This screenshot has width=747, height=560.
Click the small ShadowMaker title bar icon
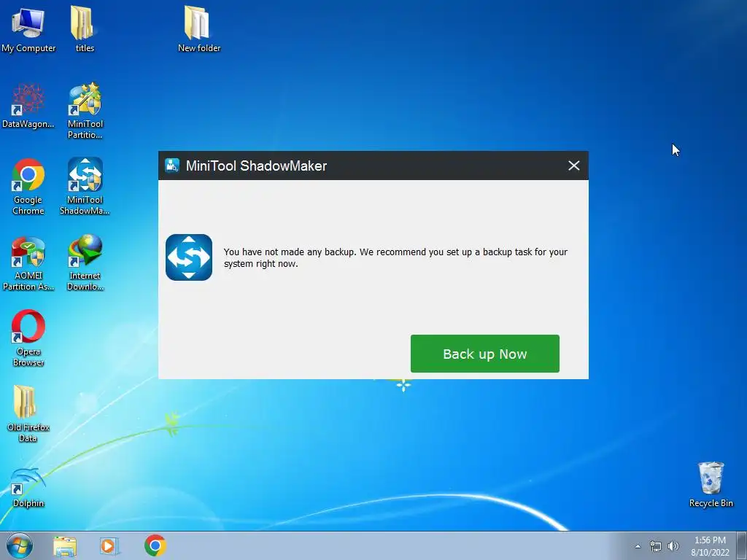tap(172, 166)
